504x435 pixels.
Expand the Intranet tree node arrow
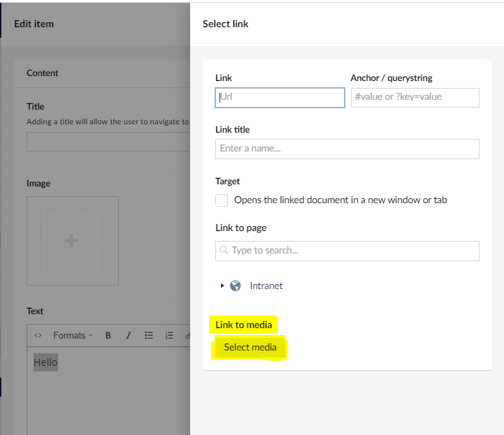(222, 286)
